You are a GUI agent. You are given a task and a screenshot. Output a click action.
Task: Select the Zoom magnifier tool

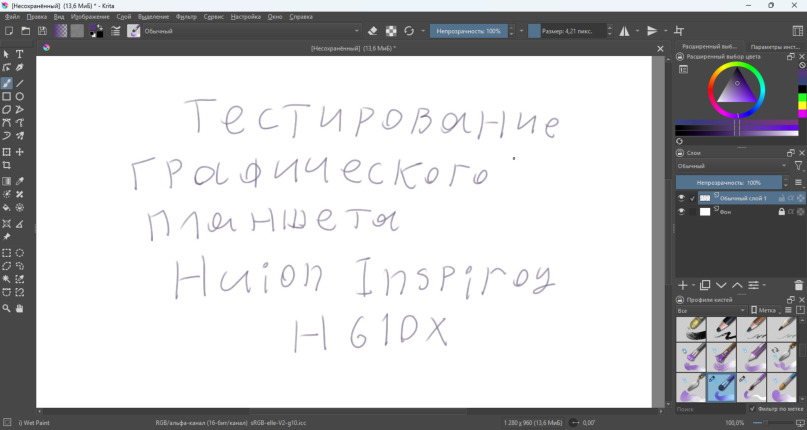point(7,309)
